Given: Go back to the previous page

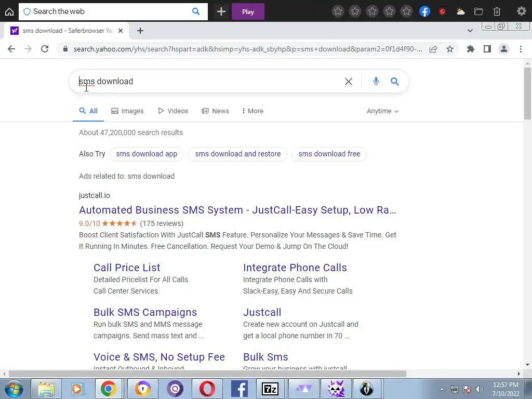Looking at the screenshot, I should click(x=11, y=49).
